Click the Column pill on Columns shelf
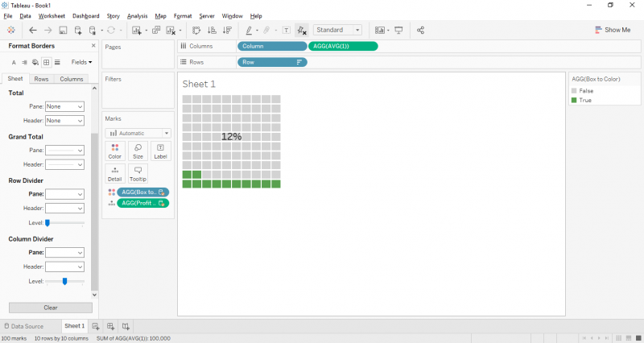This screenshot has height=343, width=644. pyautogui.click(x=271, y=46)
